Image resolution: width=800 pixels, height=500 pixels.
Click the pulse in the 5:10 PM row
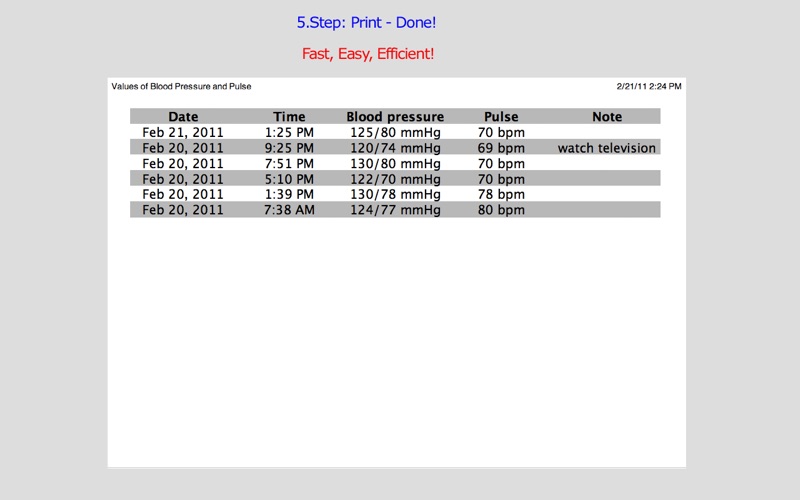[x=501, y=179]
